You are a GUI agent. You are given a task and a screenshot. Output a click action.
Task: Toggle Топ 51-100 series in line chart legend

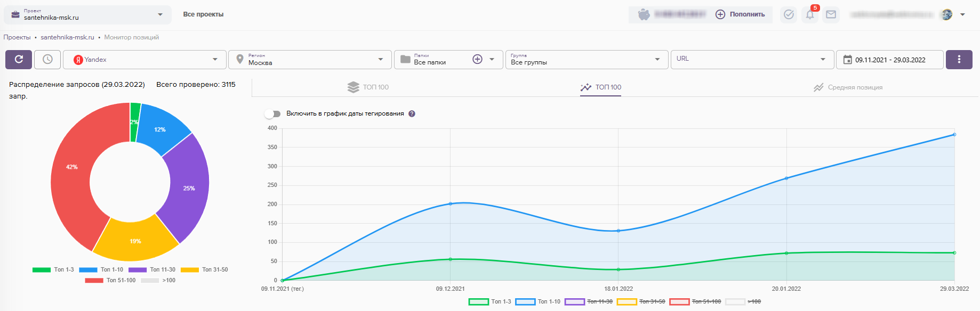695,302
